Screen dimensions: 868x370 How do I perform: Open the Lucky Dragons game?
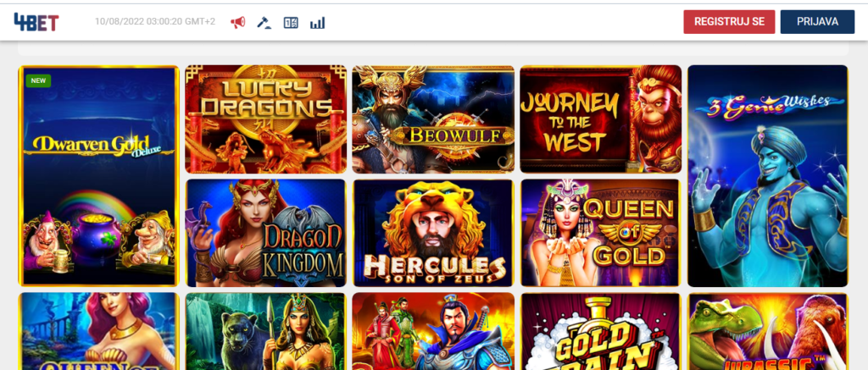[265, 119]
